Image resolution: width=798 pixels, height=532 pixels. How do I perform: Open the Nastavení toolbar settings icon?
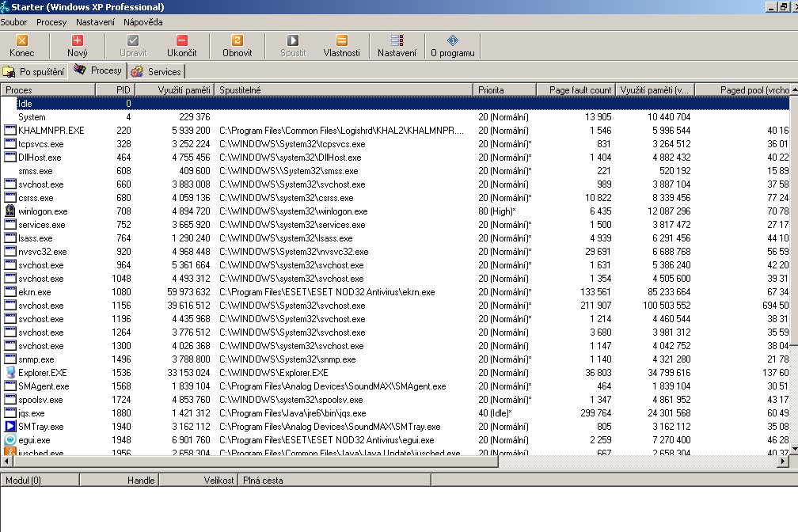(x=397, y=40)
